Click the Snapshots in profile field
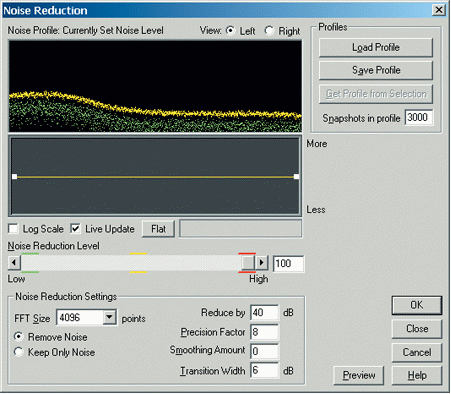 pos(419,117)
